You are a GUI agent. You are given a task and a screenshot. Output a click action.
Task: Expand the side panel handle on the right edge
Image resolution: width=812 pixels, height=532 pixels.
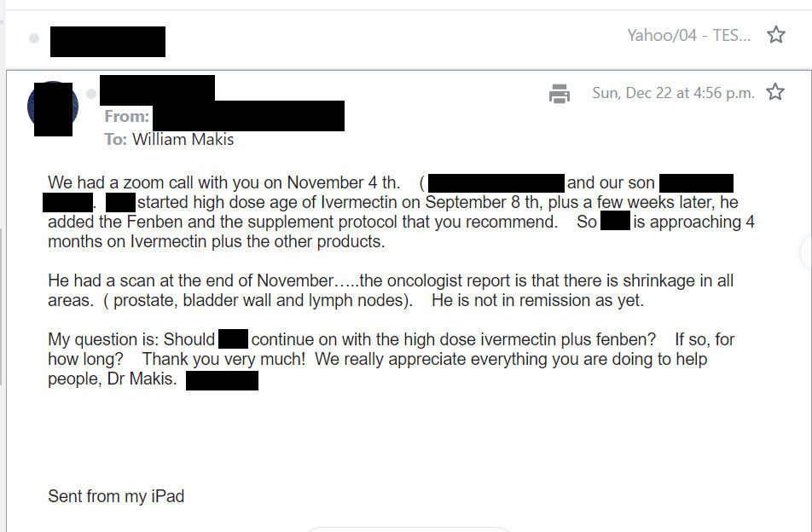click(x=806, y=251)
